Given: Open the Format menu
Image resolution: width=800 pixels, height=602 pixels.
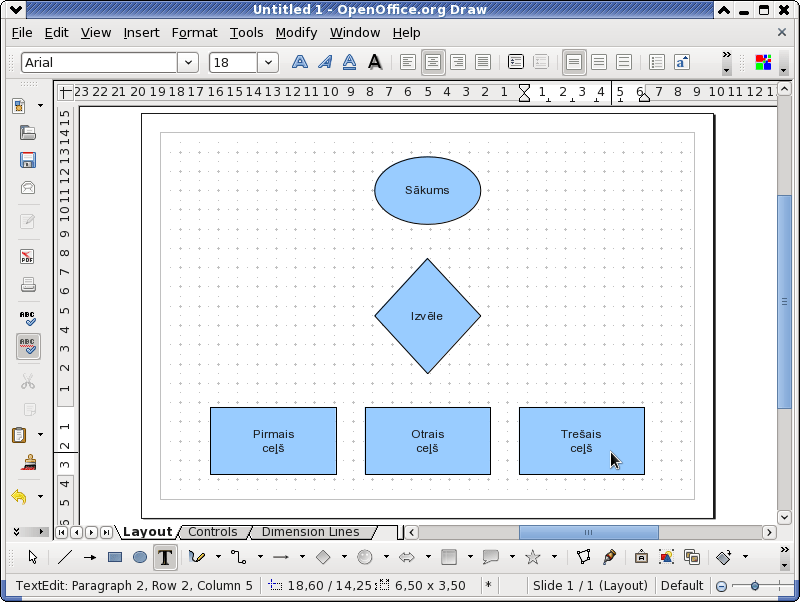Looking at the screenshot, I should (194, 33).
